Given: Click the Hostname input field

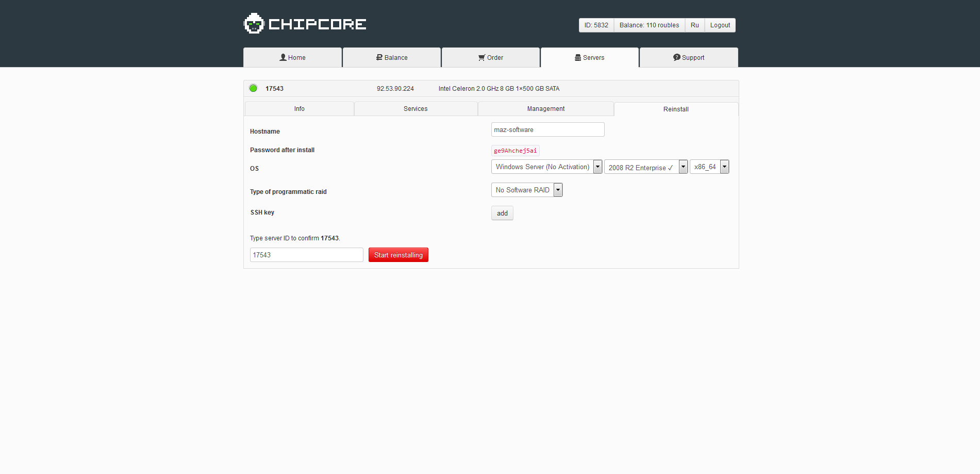Looking at the screenshot, I should 547,130.
